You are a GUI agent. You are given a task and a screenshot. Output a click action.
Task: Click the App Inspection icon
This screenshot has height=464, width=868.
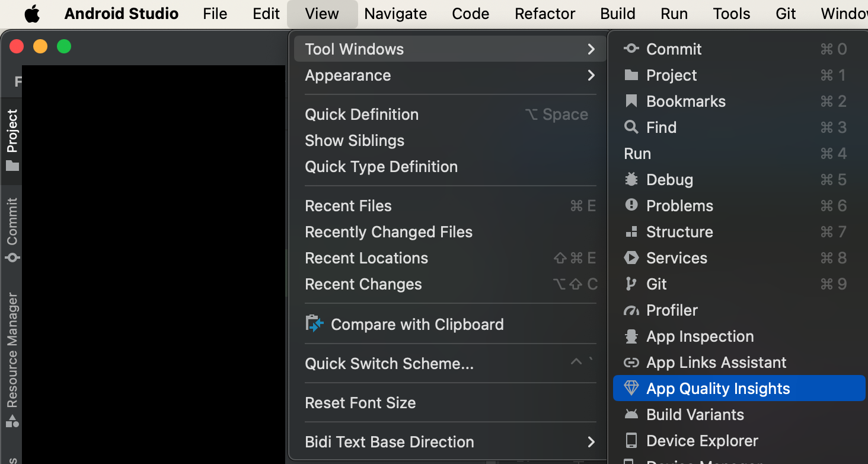coord(631,336)
